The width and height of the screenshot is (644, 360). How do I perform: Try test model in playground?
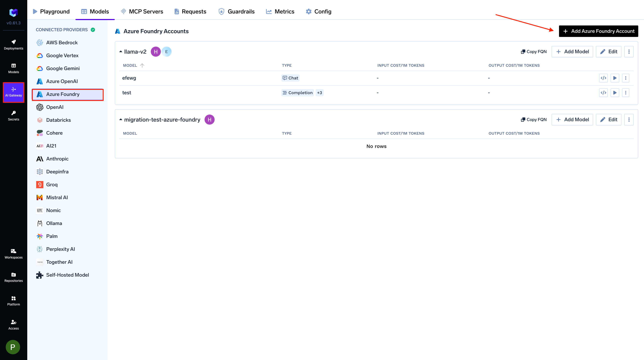tap(615, 93)
